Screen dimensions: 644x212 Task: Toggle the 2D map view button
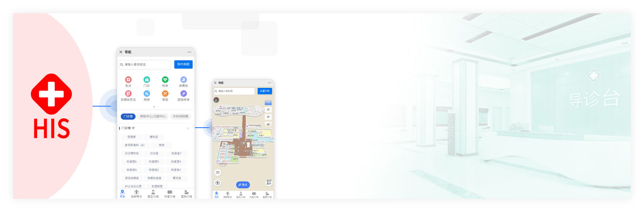pos(218,173)
